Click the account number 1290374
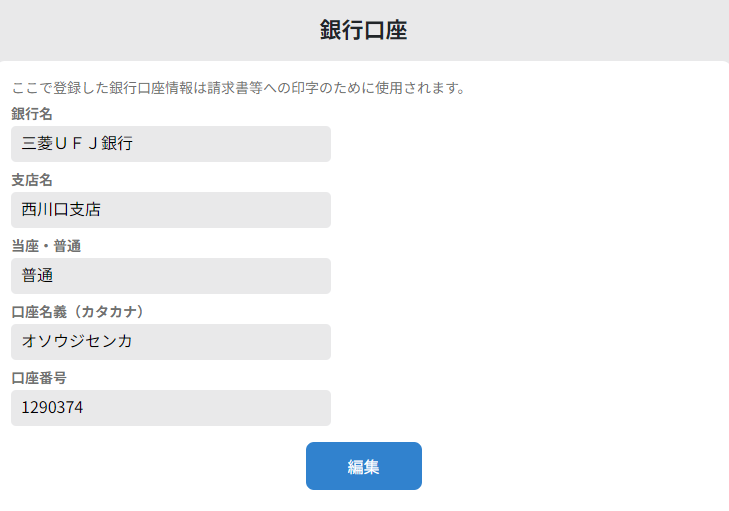This screenshot has width=729, height=511. click(x=52, y=408)
